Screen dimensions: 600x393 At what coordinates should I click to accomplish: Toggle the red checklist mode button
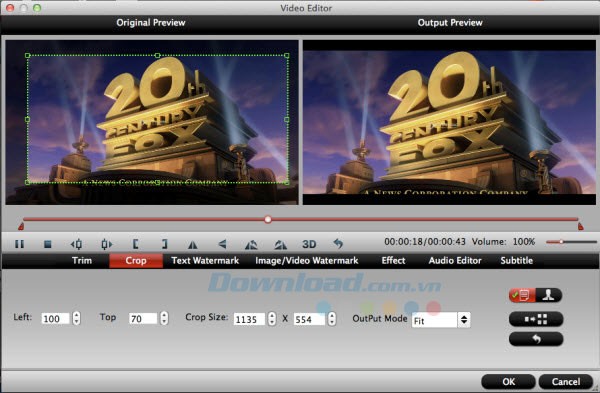coord(522,295)
